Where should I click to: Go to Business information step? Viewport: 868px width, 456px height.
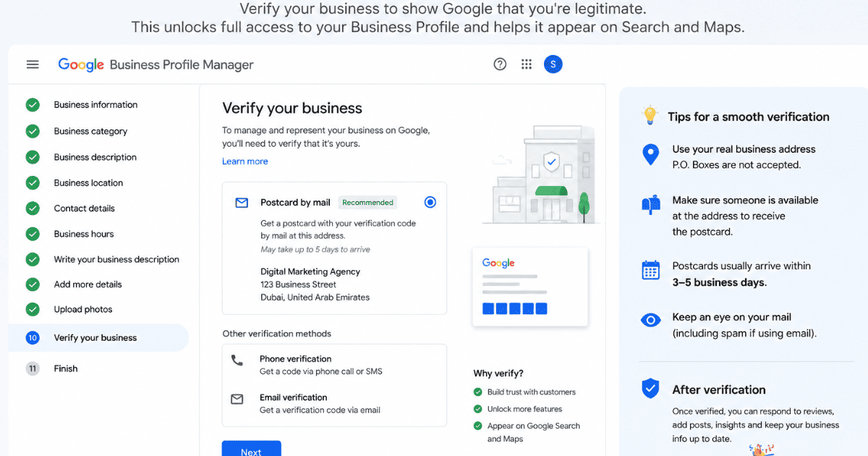pyautogui.click(x=95, y=105)
